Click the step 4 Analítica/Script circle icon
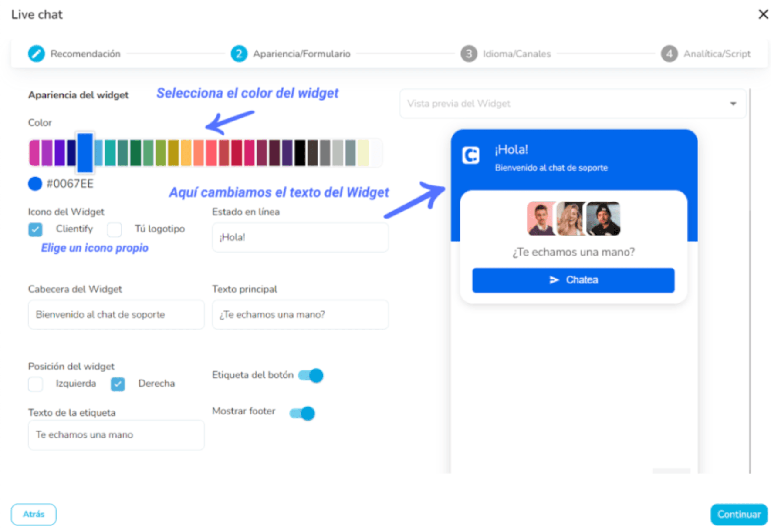The width and height of the screenshot is (771, 532). pos(669,54)
